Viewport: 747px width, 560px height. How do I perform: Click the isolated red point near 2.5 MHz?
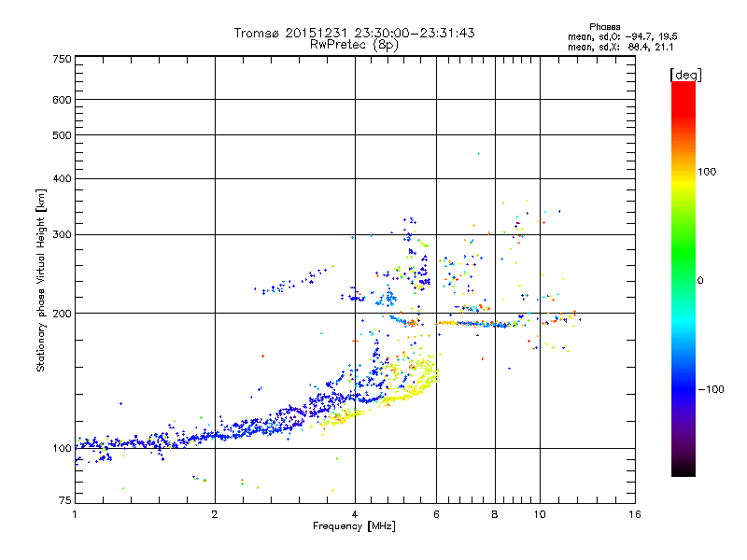point(262,356)
